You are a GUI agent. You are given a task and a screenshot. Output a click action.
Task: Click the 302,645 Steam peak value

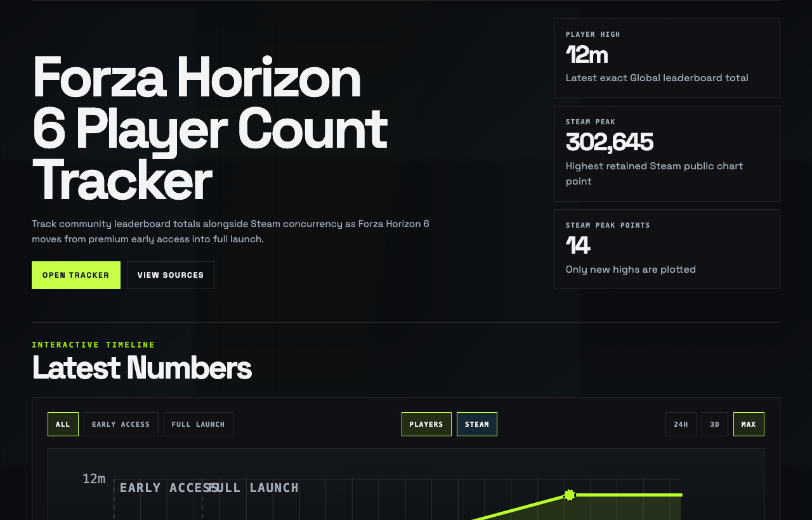pyautogui.click(x=609, y=142)
